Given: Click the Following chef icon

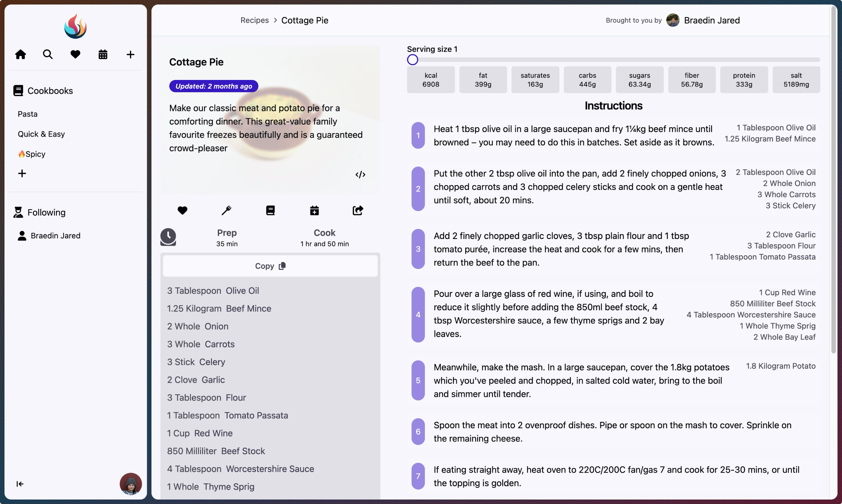Looking at the screenshot, I should tap(18, 212).
